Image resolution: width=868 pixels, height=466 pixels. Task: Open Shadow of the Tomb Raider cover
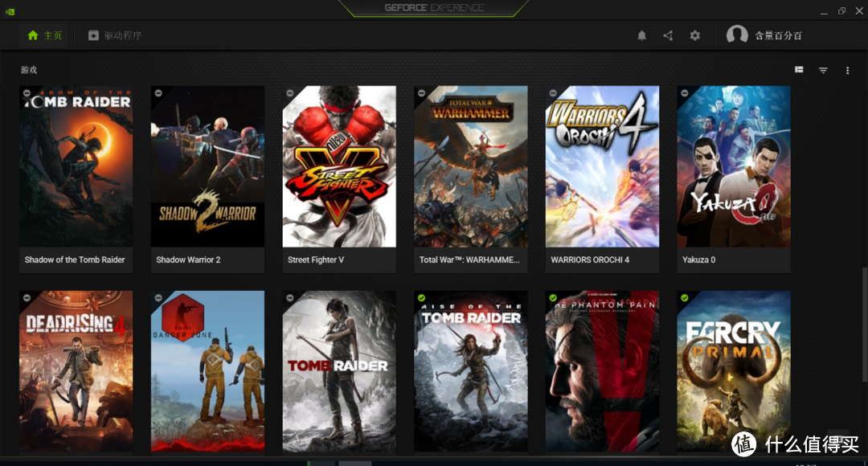[76, 166]
